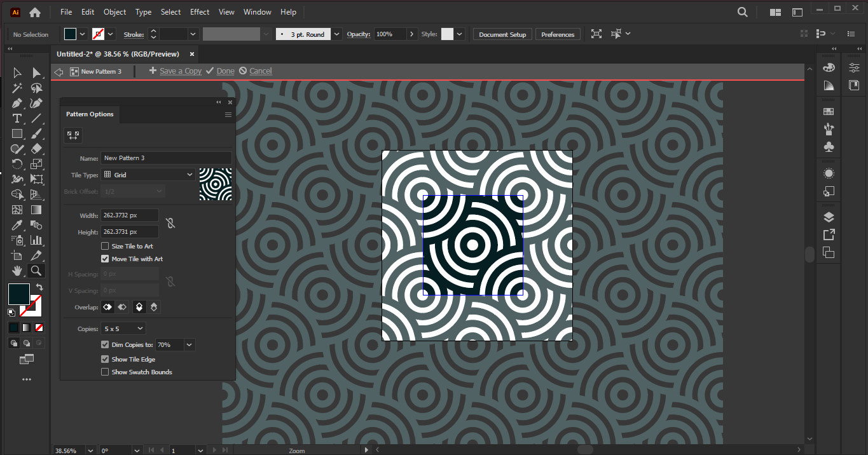This screenshot has height=455, width=868.
Task: Expand the Dim Copies percentage dropdown
Action: (188, 344)
